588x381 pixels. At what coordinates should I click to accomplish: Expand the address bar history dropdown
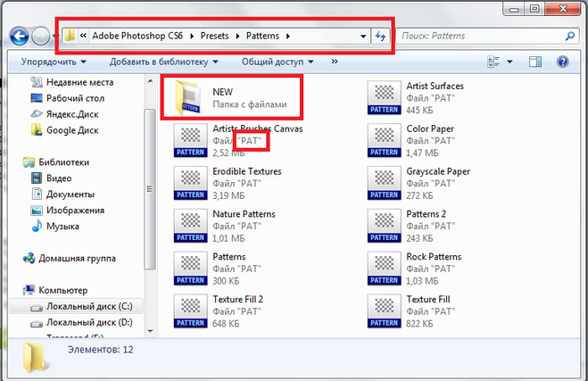pyautogui.click(x=363, y=37)
